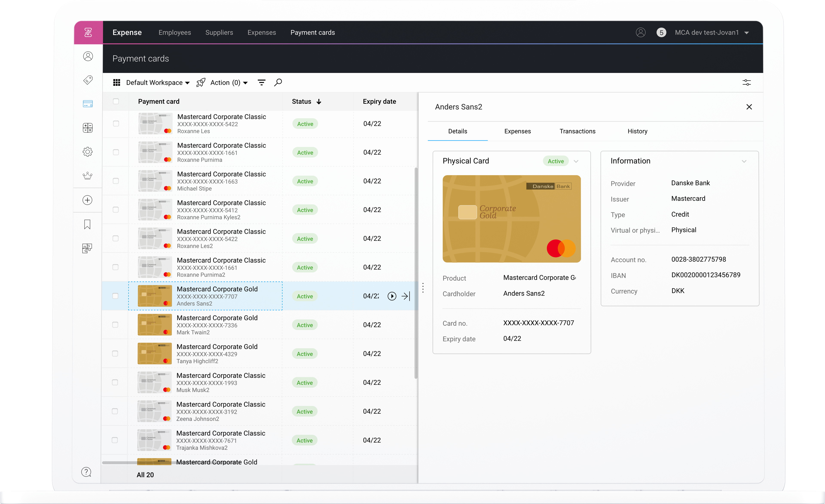Open the help question mark icon
This screenshot has width=825, height=504.
pyautogui.click(x=86, y=472)
